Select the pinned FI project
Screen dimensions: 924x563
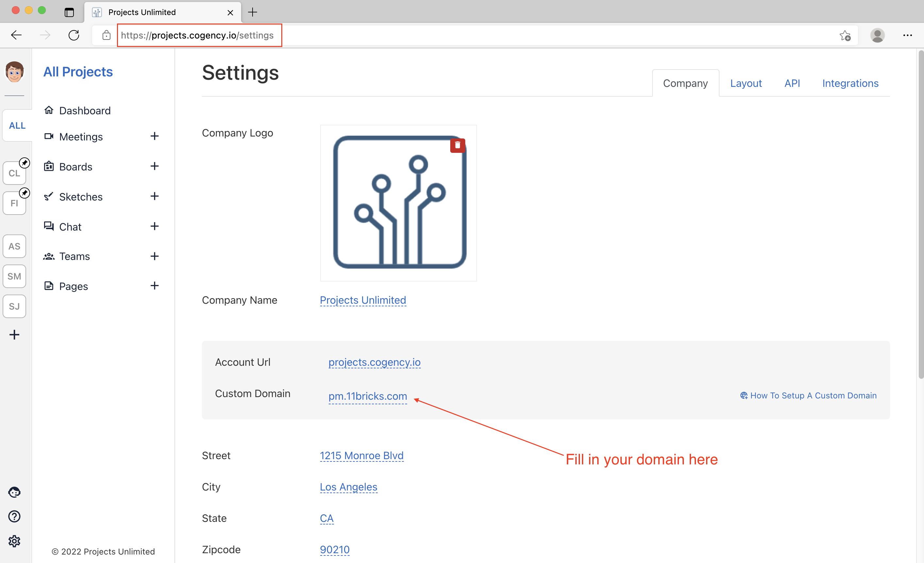tap(14, 203)
